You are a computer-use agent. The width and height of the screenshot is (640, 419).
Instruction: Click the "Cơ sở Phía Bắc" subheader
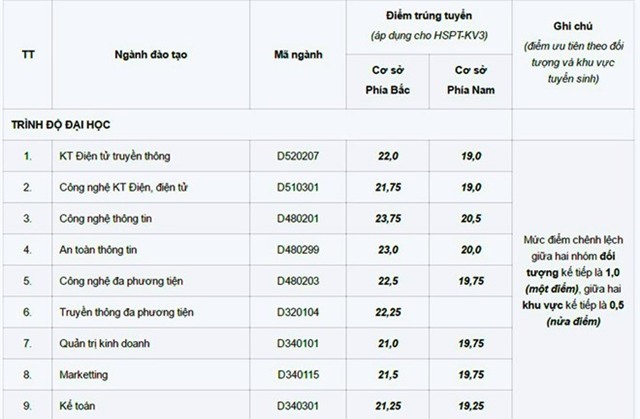386,80
